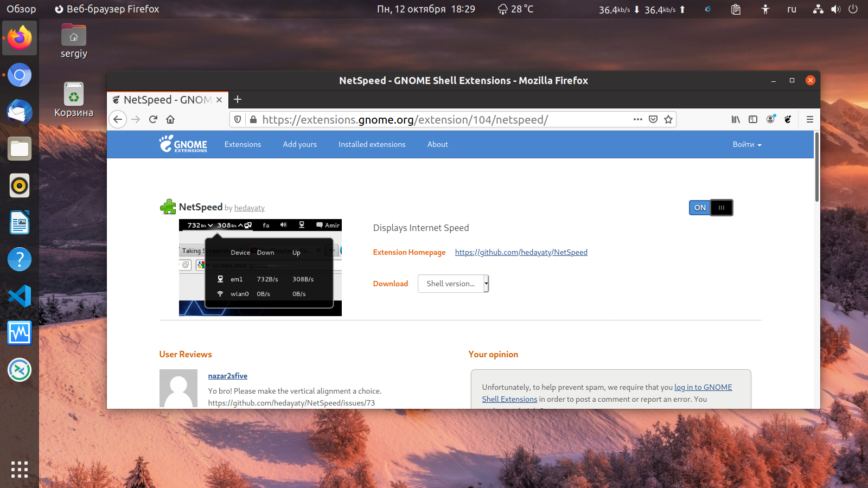Open the Корзина trash desktop icon
The height and width of the screenshot is (488, 868).
coord(74,100)
